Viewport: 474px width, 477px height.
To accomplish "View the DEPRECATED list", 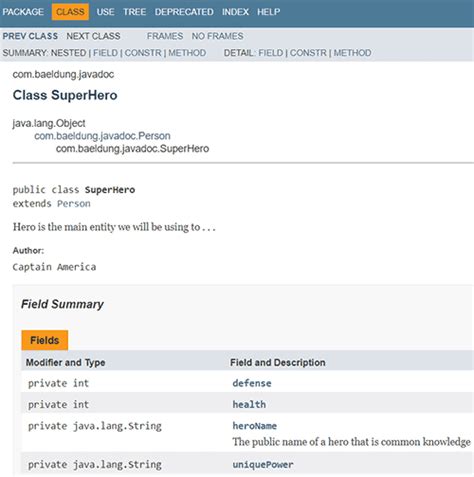I will click(184, 12).
